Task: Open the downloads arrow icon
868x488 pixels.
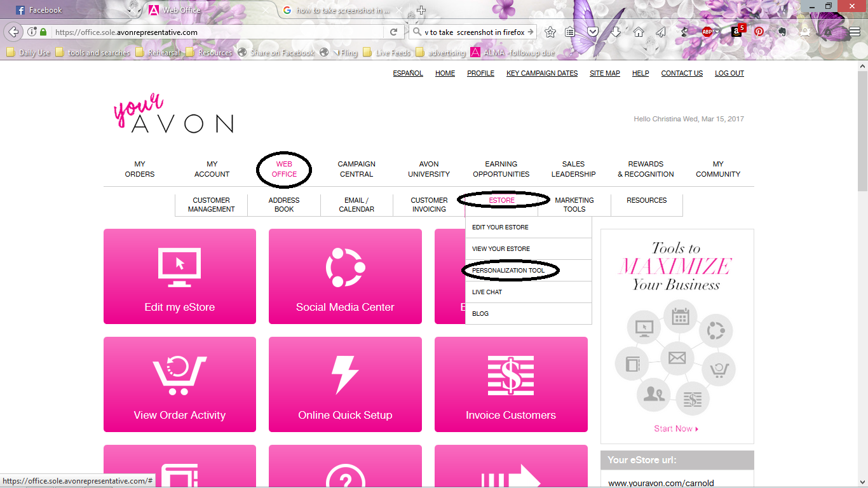Action: [x=616, y=32]
